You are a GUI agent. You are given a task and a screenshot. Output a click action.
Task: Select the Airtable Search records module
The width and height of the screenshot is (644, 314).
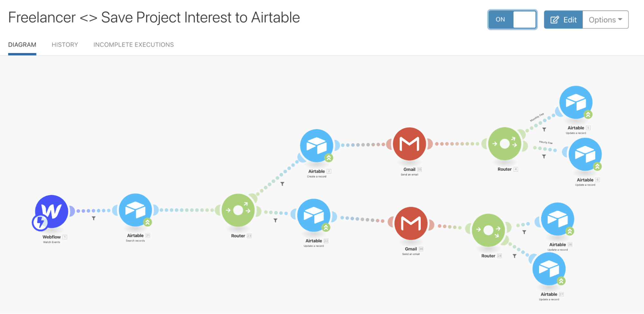[x=135, y=210]
